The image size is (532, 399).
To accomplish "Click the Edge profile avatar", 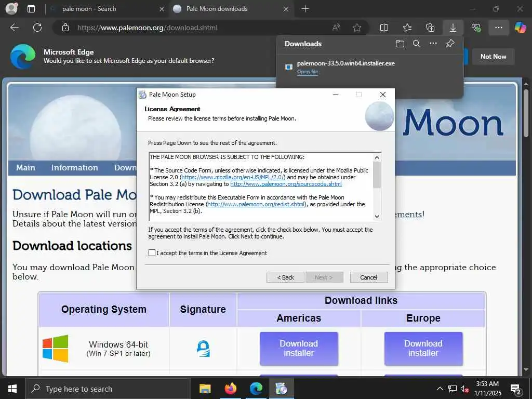I will [x=11, y=8].
